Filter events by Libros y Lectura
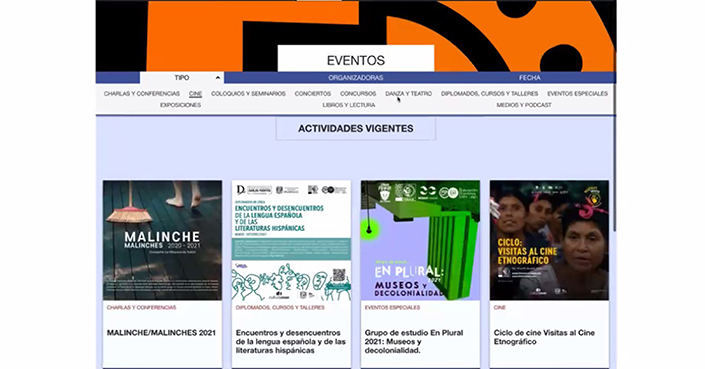Viewport: 705px width, 369px height. pyautogui.click(x=348, y=105)
